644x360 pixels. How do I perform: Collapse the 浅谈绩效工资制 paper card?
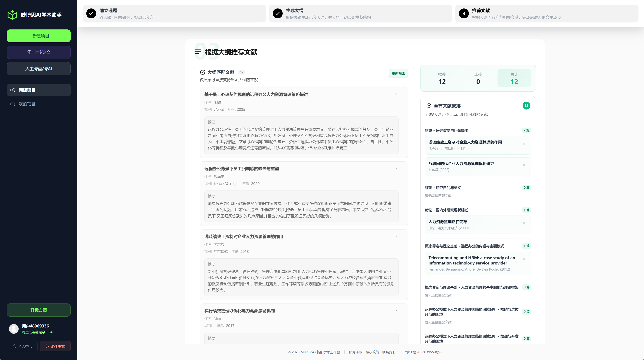[x=396, y=236]
